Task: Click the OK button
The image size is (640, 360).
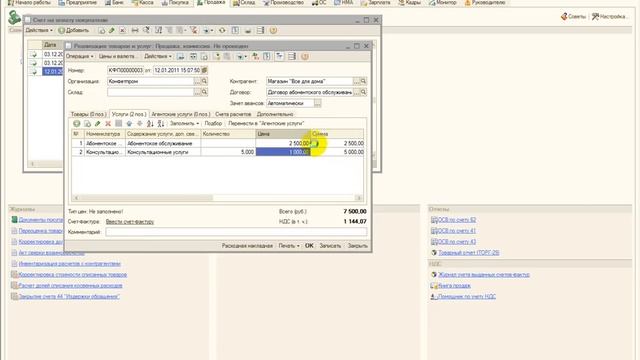Action: tap(309, 246)
